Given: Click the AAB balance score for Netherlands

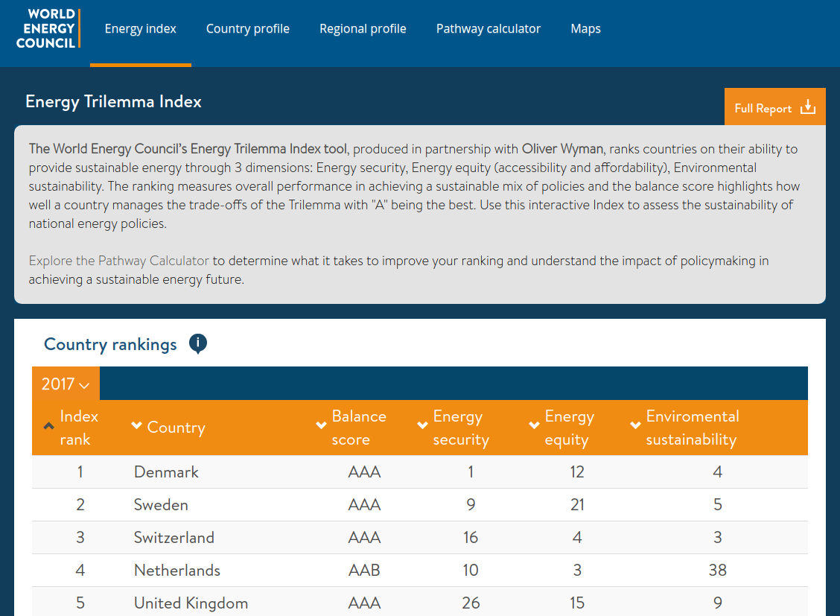Looking at the screenshot, I should click(364, 570).
